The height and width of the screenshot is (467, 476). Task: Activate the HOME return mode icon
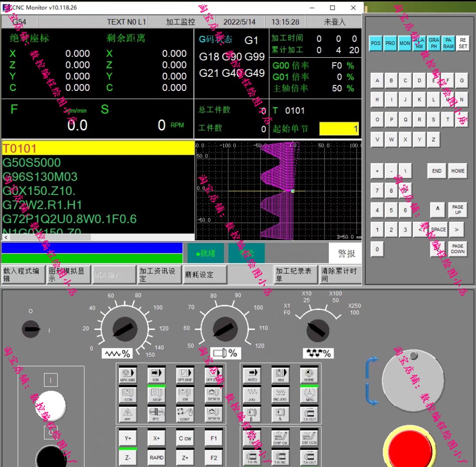pos(309,375)
